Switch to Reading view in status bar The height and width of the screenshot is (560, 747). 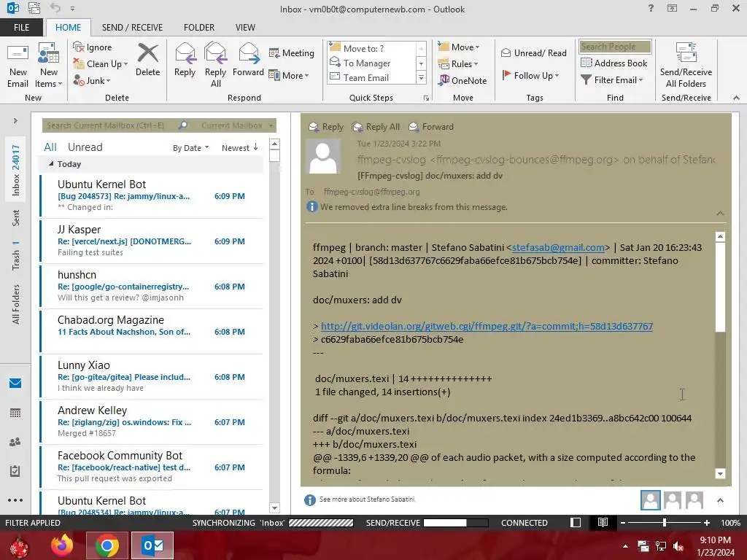pos(603,523)
